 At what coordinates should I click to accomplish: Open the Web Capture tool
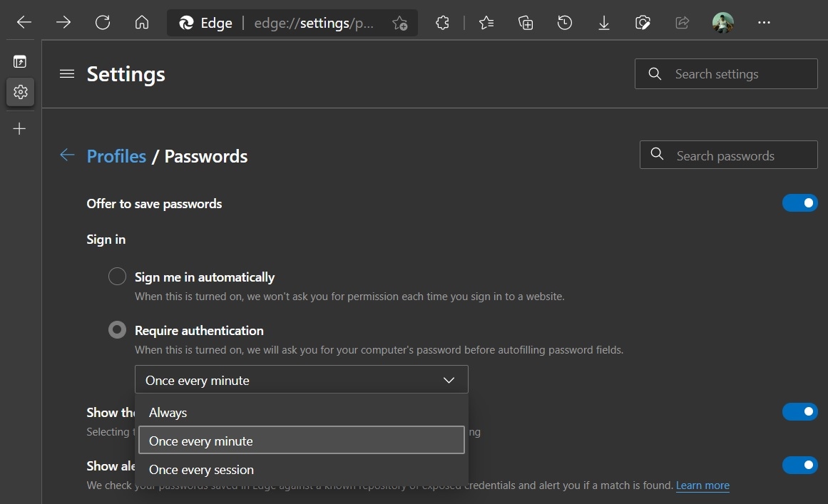pos(643,22)
